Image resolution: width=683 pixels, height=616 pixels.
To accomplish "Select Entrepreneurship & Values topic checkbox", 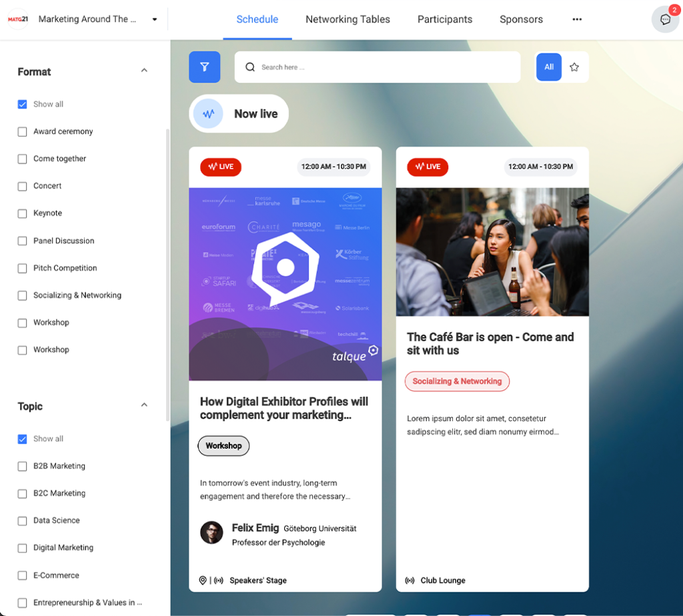I will click(22, 603).
